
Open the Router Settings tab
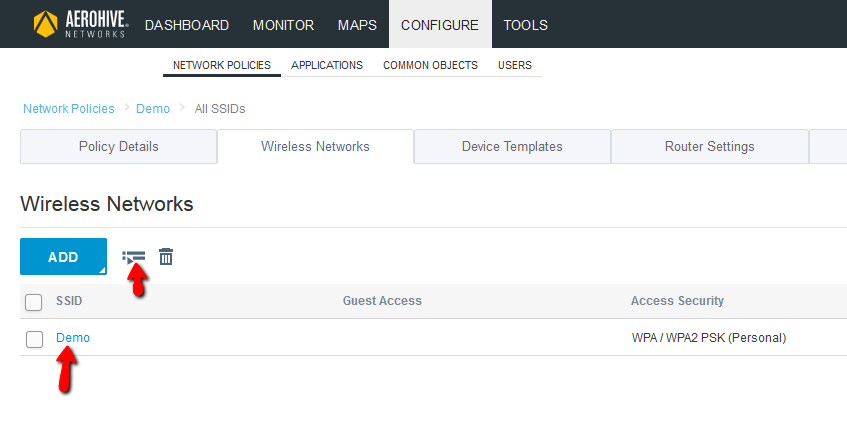click(709, 146)
